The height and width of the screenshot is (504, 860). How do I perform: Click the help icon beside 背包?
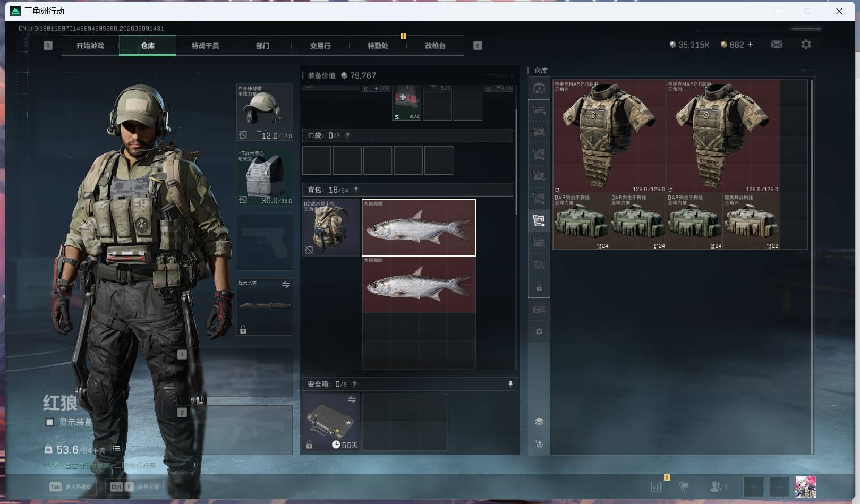(356, 190)
